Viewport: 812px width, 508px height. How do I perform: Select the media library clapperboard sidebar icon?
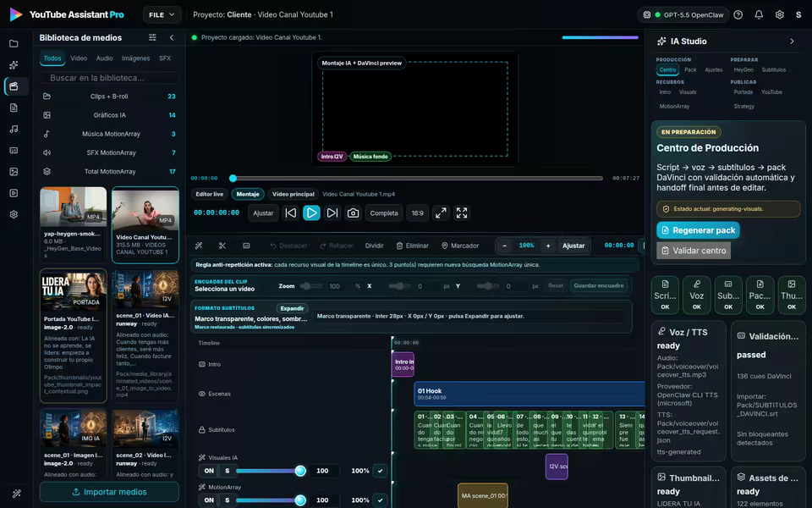click(x=14, y=86)
